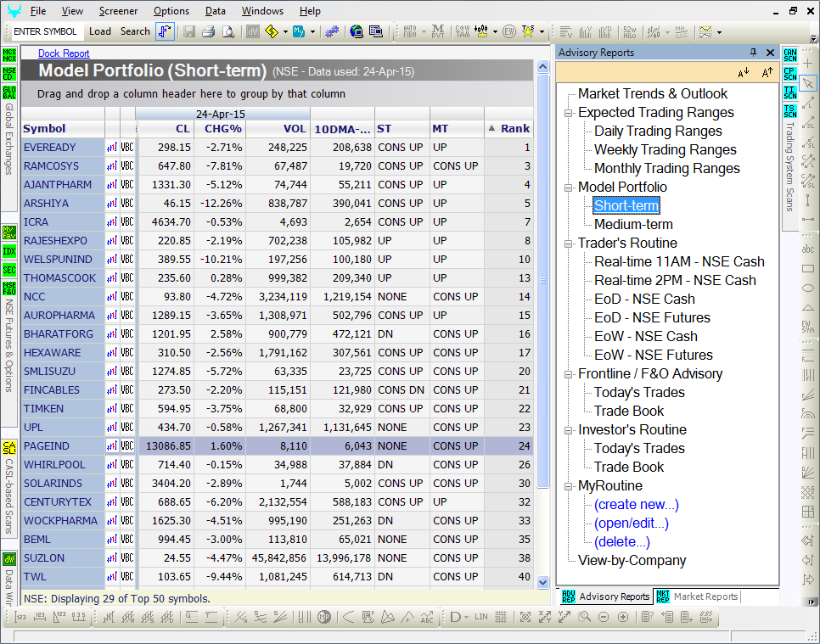Open the NSE F&O sidebar icon

9,288
